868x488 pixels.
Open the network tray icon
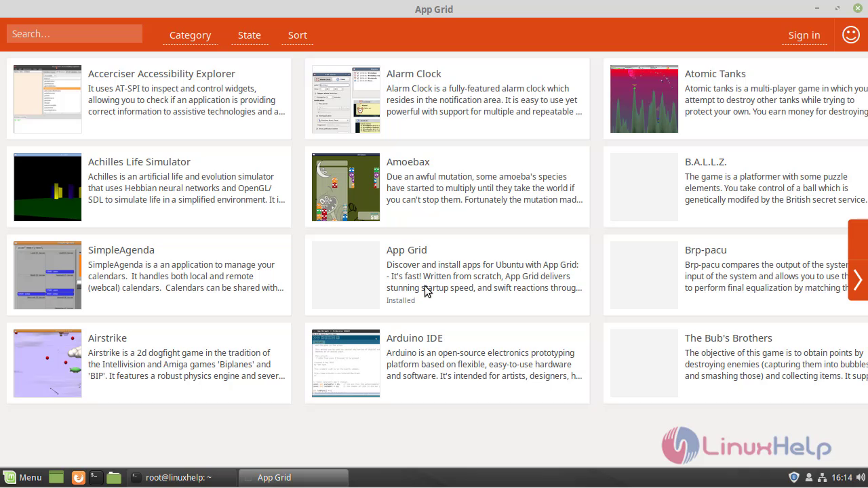coord(823,477)
